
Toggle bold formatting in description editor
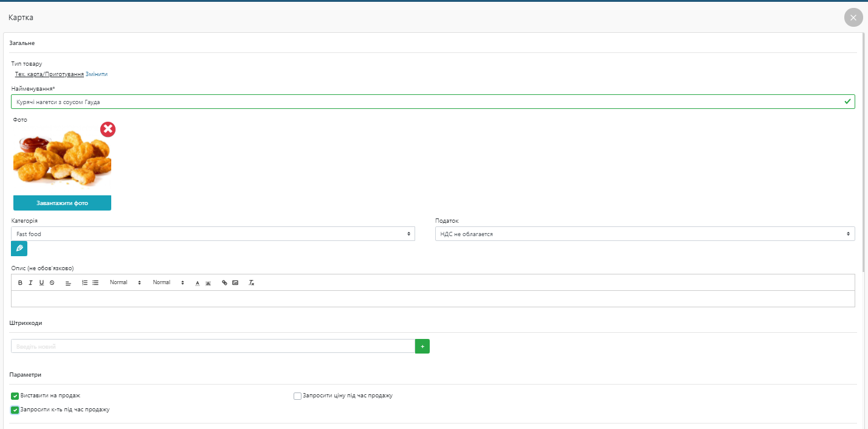20,283
